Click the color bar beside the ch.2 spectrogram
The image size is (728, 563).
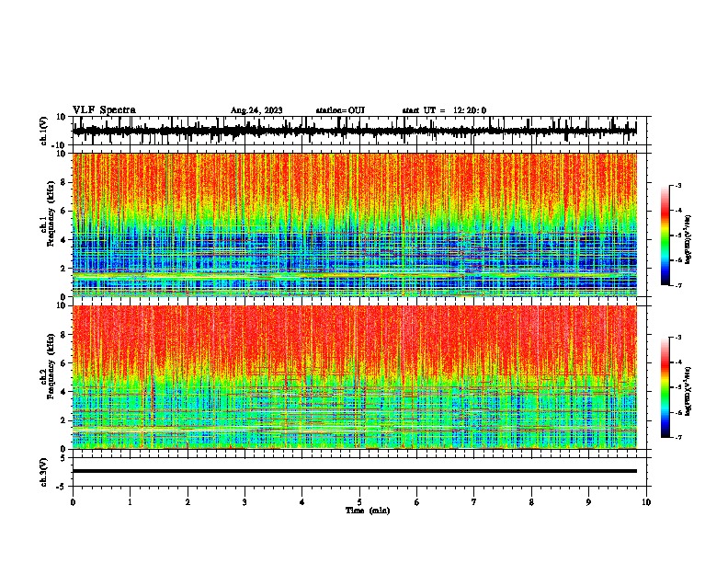(665, 387)
